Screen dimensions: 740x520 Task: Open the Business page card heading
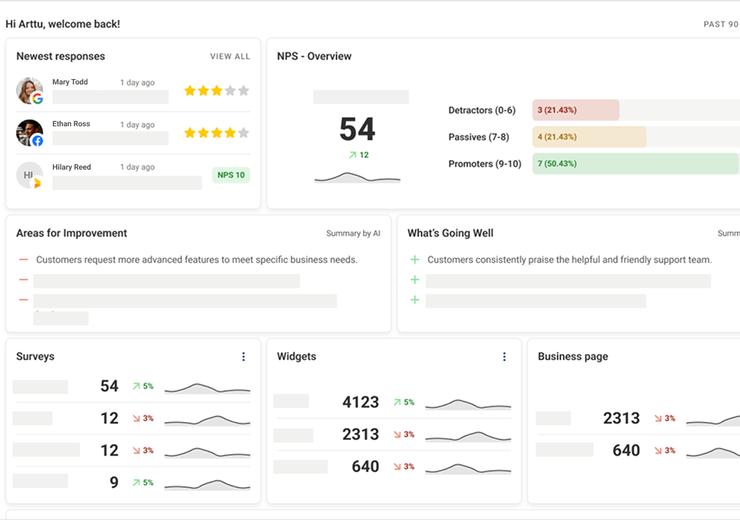pos(572,357)
